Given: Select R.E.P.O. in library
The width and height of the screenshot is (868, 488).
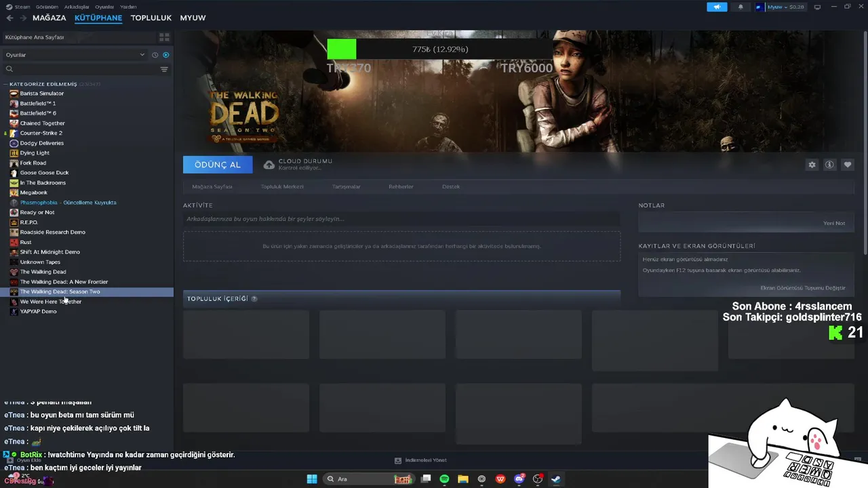Looking at the screenshot, I should point(87,222).
